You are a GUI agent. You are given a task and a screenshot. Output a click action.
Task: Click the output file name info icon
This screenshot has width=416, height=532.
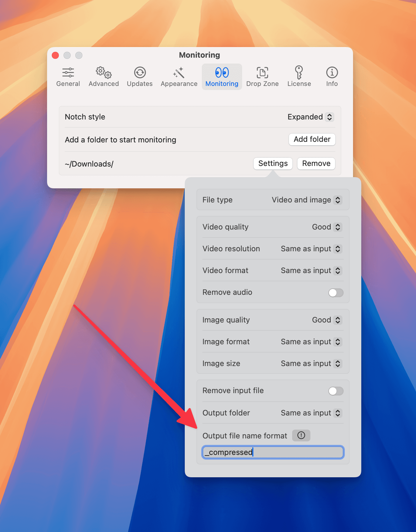point(301,435)
